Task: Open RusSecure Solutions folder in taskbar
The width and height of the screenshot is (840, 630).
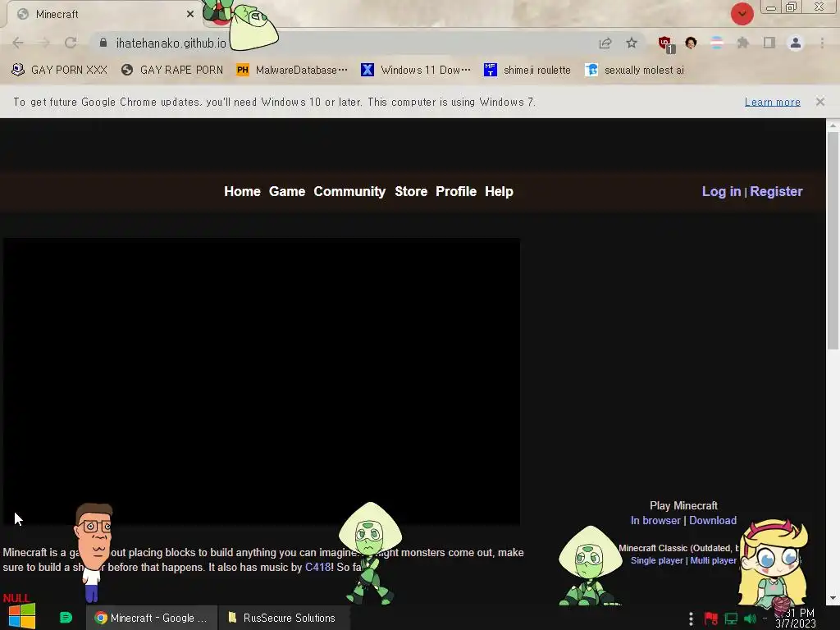Action: pyautogui.click(x=283, y=618)
